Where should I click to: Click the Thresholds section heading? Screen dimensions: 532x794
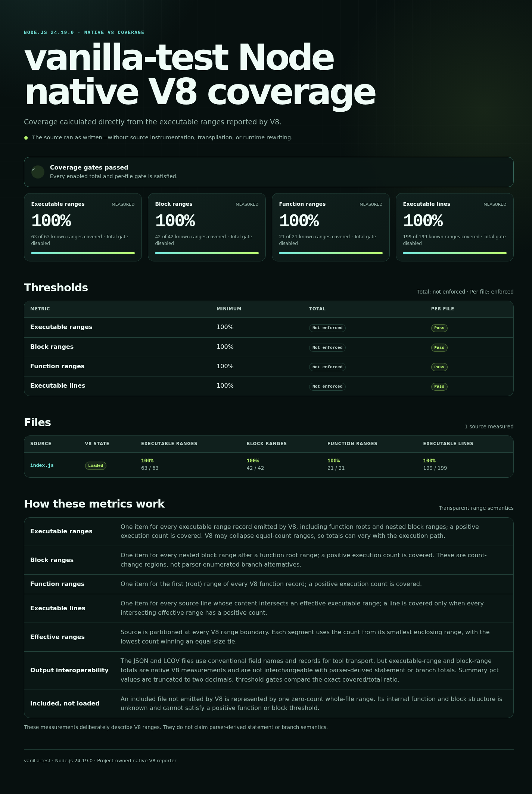(x=56, y=288)
